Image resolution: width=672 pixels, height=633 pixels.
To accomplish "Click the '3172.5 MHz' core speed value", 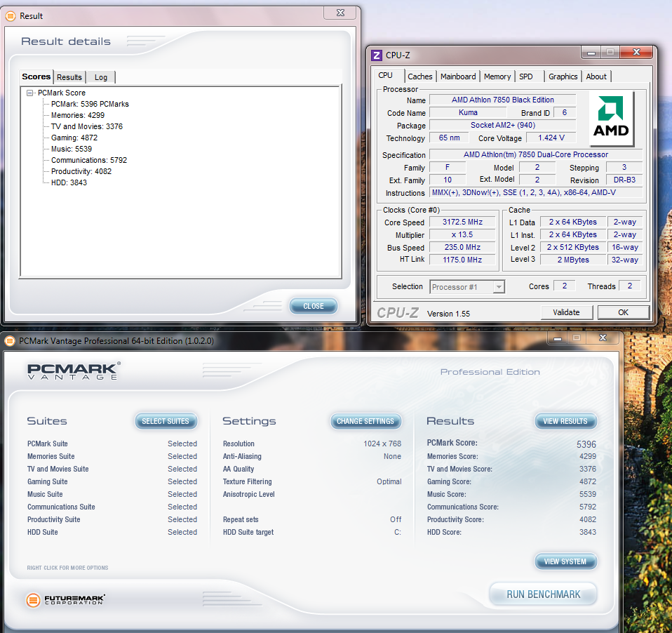I will [462, 222].
